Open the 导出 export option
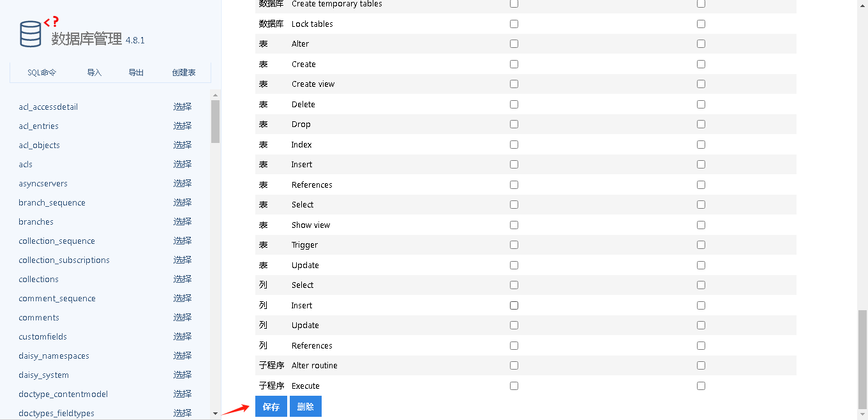 tap(136, 72)
